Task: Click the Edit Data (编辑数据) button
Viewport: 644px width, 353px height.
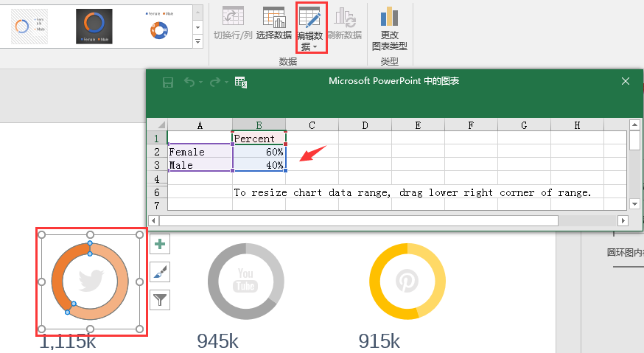Action: click(x=312, y=28)
